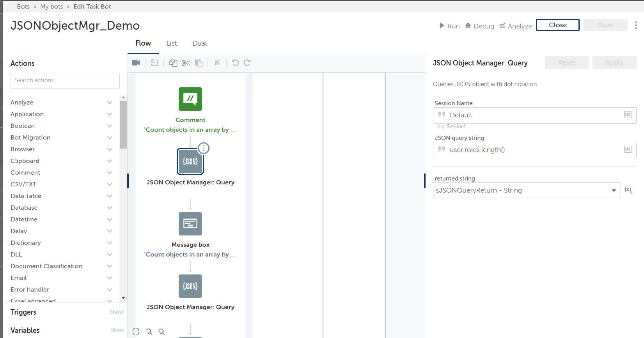Insert variable into JSON query string field

point(628,150)
